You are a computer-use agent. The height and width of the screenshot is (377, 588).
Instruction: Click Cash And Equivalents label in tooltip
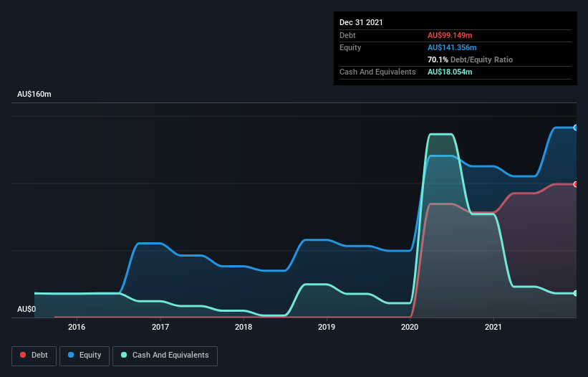[377, 72]
